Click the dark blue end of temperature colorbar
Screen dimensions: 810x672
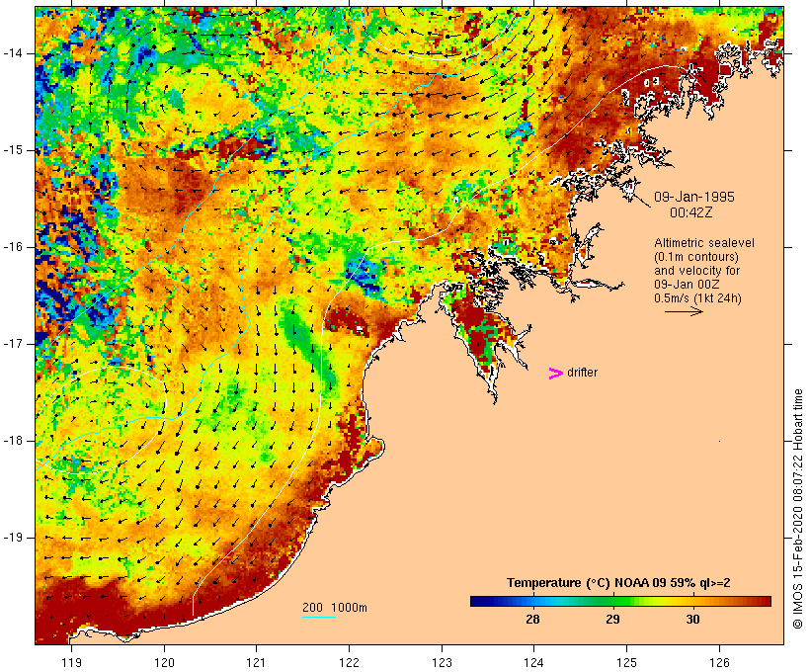[x=478, y=601]
